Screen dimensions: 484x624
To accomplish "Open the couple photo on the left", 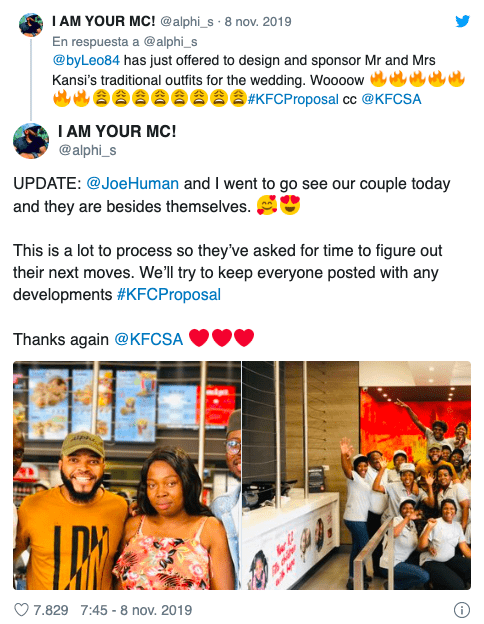I will 127,475.
